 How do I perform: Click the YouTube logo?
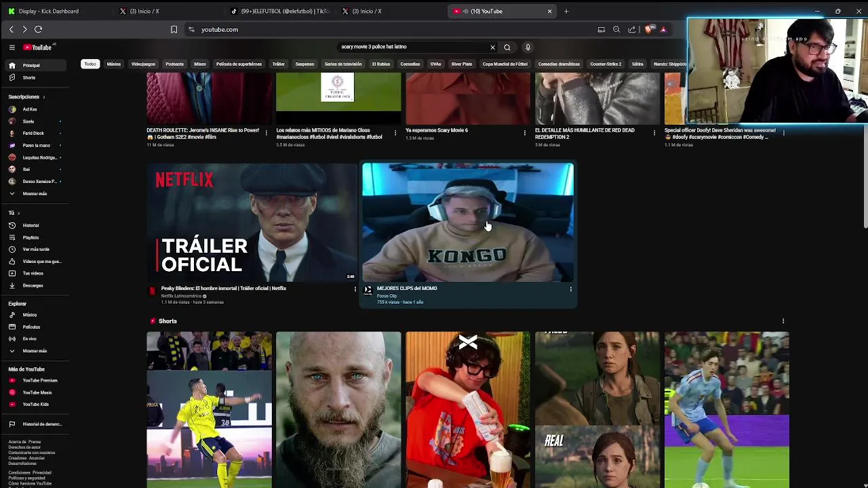point(38,47)
